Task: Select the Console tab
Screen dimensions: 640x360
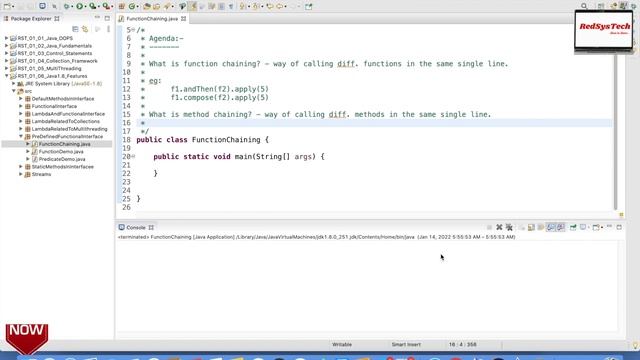Action: click(x=136, y=227)
